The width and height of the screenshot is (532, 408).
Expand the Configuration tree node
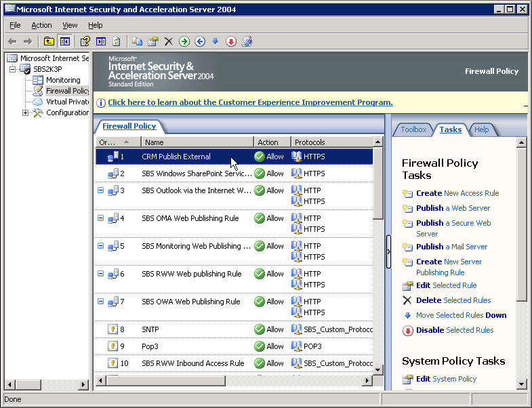click(x=26, y=113)
